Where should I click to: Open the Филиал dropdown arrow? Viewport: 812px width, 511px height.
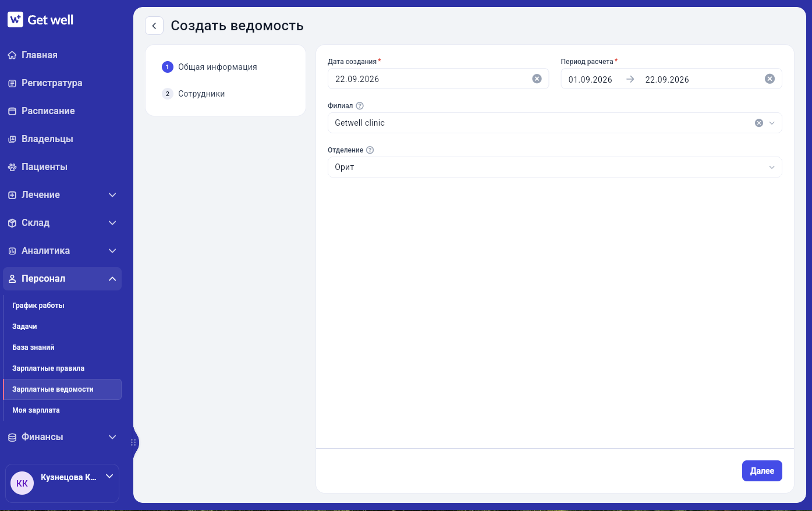coord(772,123)
